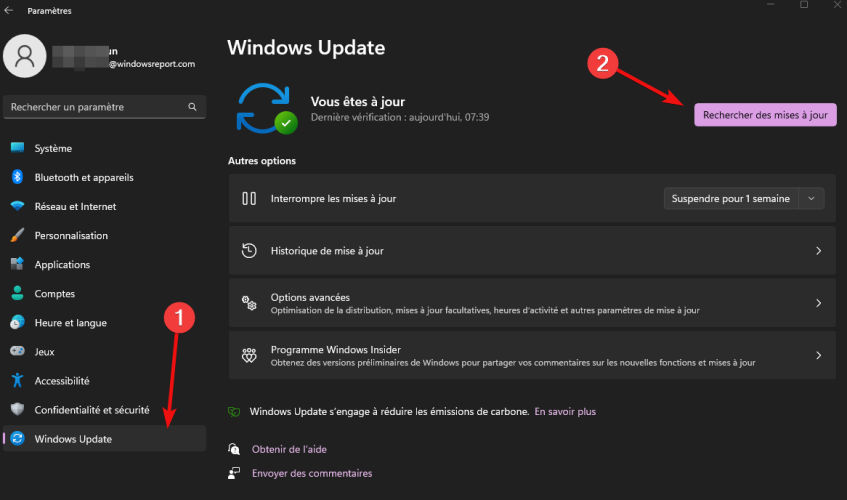Click the Windows Update sync icon in sidebar
Screen dimensions: 847x500
[x=17, y=438]
